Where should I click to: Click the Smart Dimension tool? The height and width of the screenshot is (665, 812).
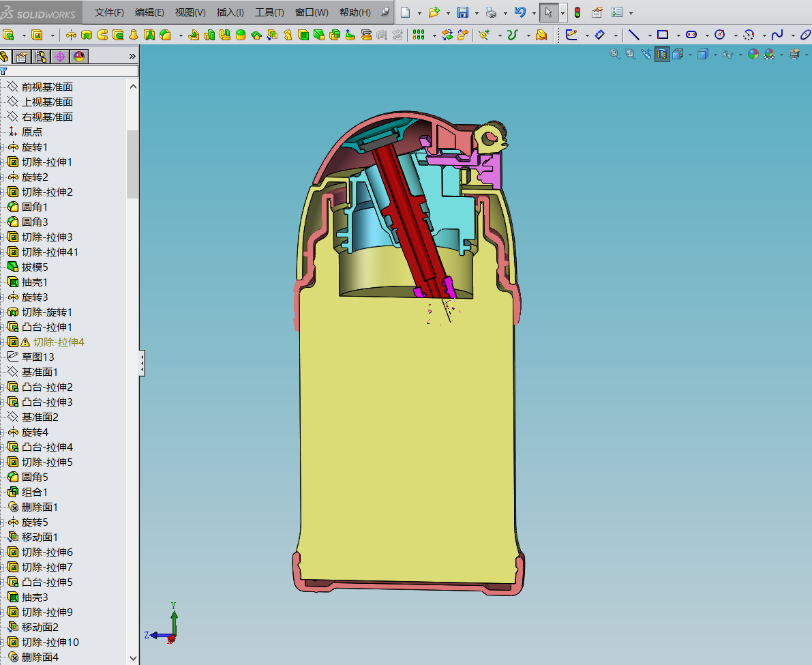(600, 35)
